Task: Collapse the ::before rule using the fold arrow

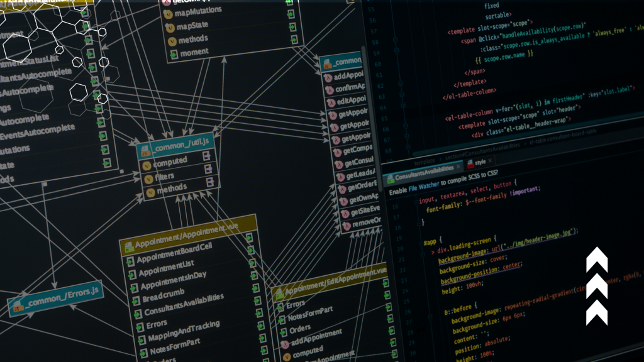Action: [430, 317]
